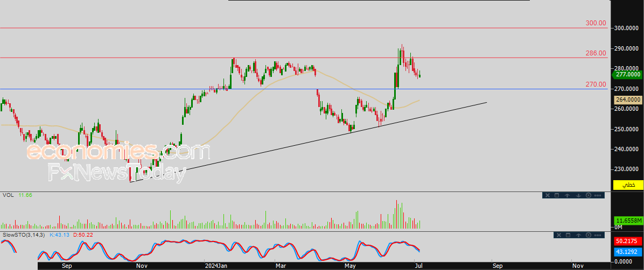Move the VOL panel down

[x=578, y=195]
